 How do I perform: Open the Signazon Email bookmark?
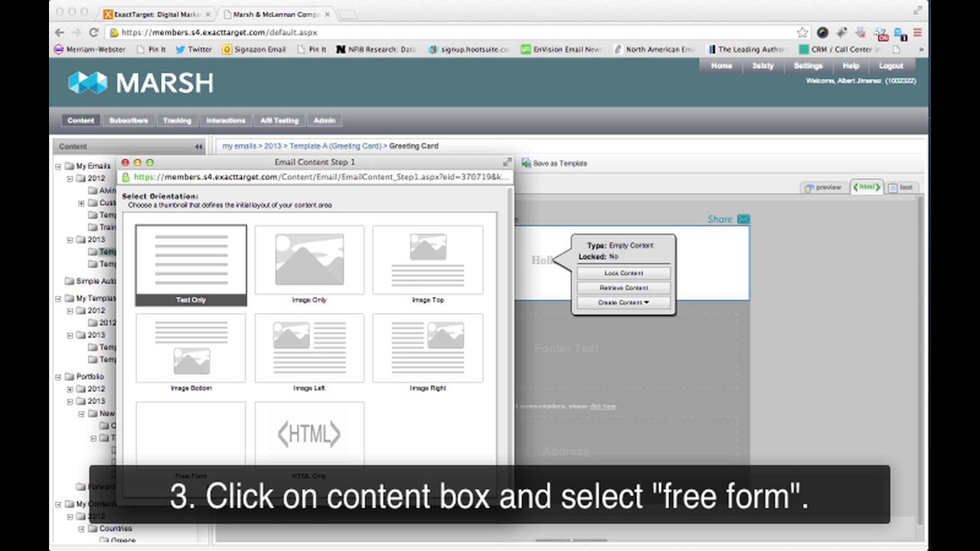(253, 49)
